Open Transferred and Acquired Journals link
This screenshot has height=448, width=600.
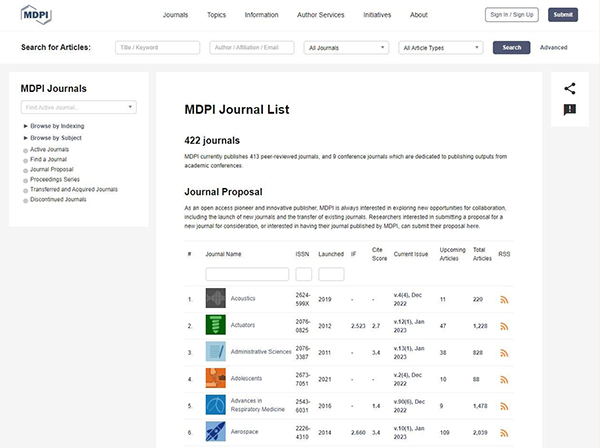tap(74, 189)
